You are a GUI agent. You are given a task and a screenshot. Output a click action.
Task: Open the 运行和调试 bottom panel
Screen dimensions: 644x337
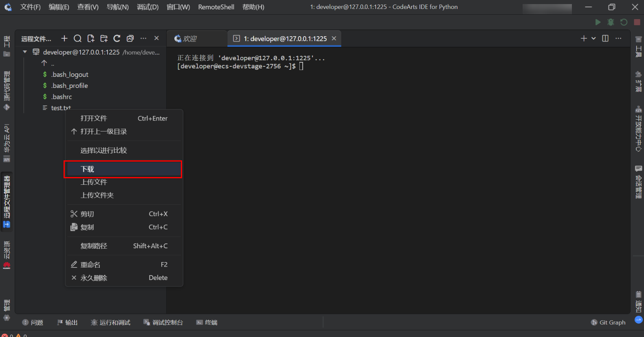click(x=110, y=322)
